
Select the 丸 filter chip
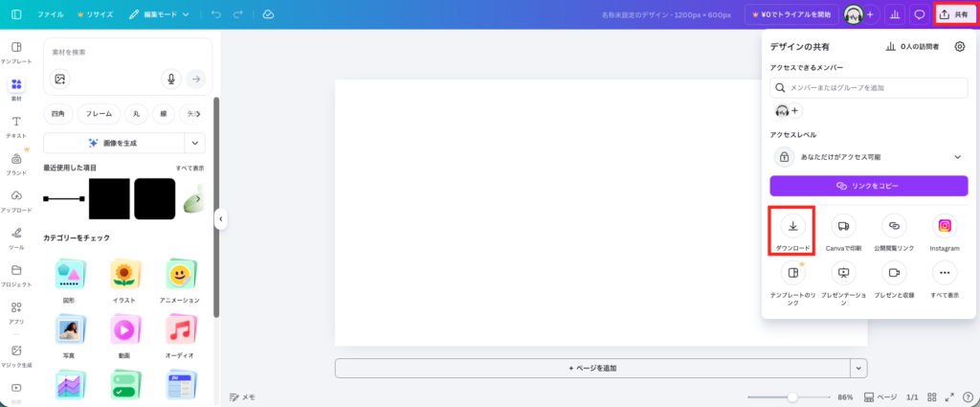click(136, 114)
